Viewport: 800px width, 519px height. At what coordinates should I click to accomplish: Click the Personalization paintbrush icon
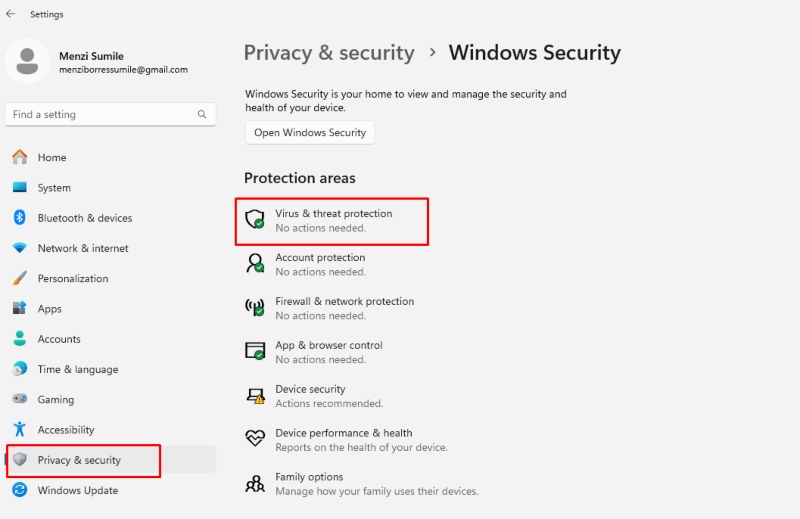20,278
